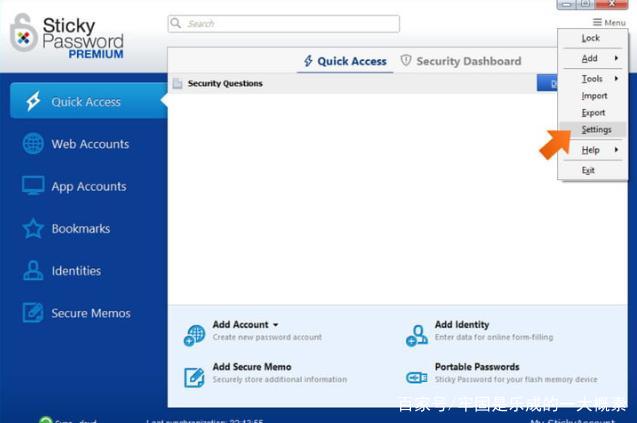Click the My StickyAccount link
The image size is (637, 423).
pyautogui.click(x=572, y=421)
